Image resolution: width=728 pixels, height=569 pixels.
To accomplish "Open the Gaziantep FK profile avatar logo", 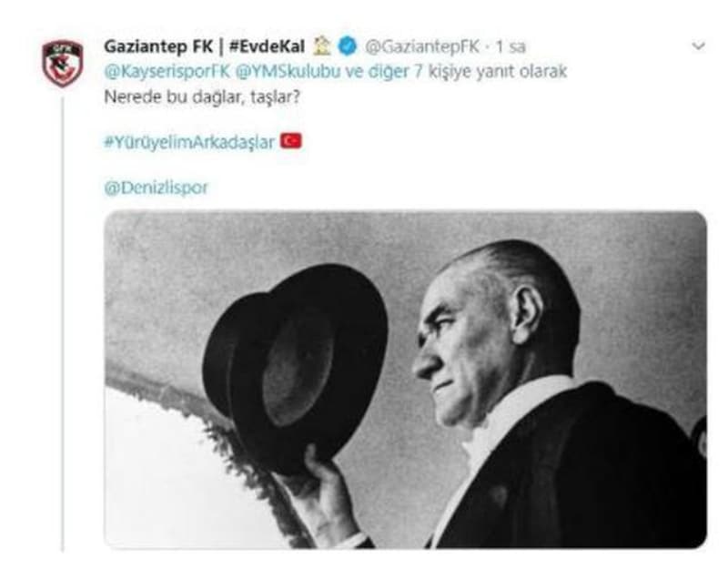I will (x=63, y=63).
